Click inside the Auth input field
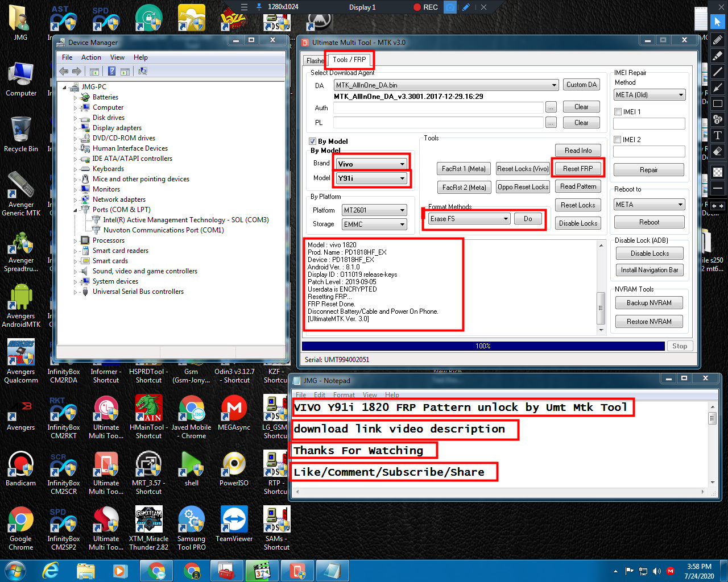The image size is (728, 582). point(438,106)
